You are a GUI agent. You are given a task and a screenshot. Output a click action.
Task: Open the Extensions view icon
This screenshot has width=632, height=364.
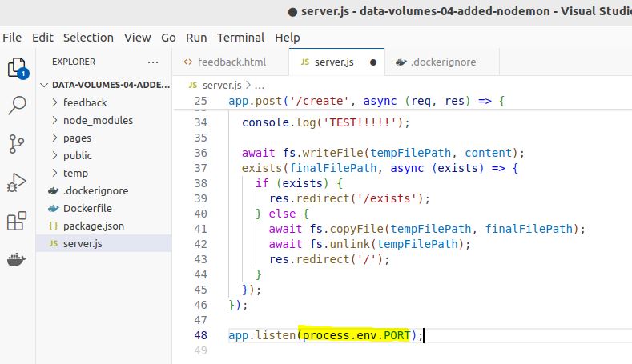[17, 222]
